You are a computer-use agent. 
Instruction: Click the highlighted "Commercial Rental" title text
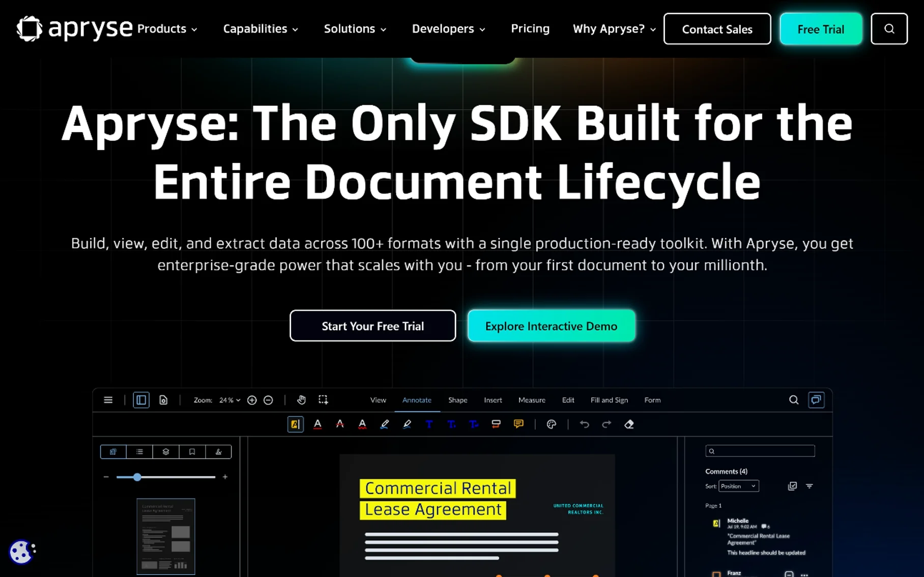pyautogui.click(x=438, y=488)
